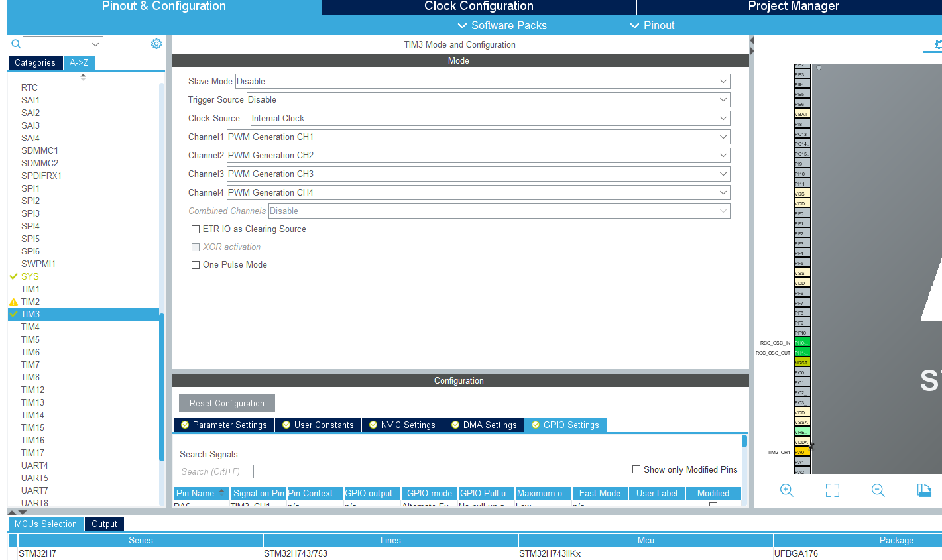Click the yellow warning icon beside TIM2
The image size is (942, 560).
[13, 302]
